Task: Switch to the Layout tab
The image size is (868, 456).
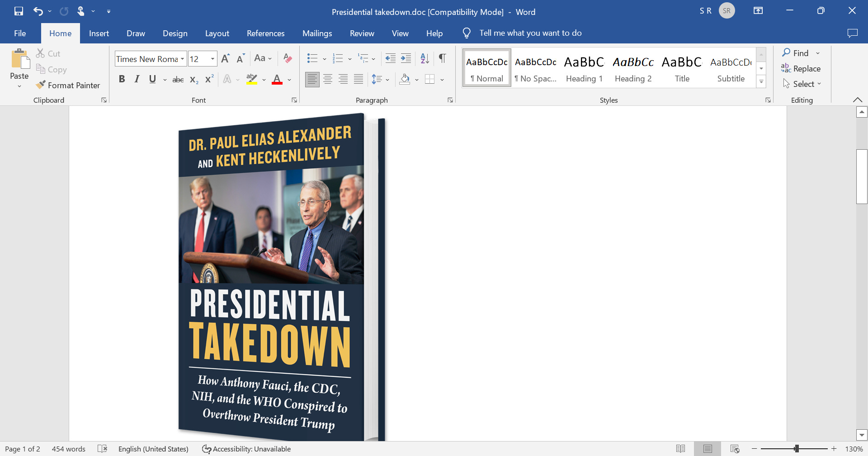Action: tap(217, 33)
